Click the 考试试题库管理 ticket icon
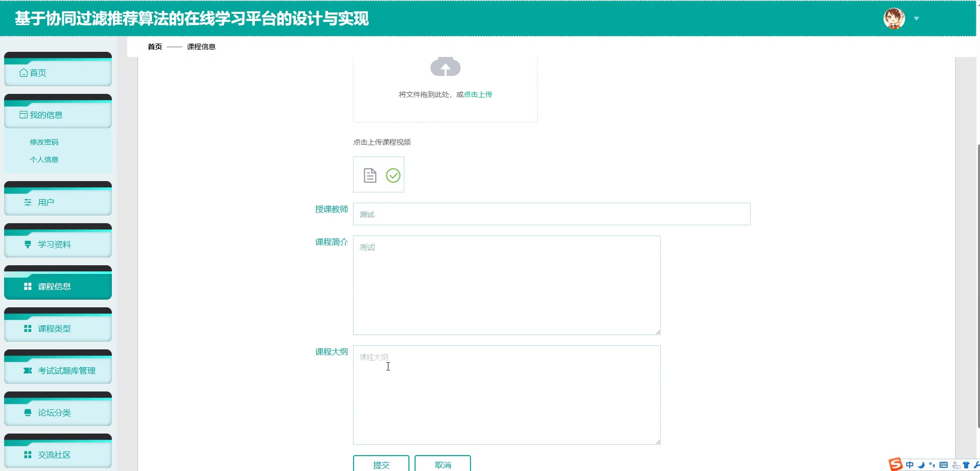980x471 pixels. (x=28, y=370)
